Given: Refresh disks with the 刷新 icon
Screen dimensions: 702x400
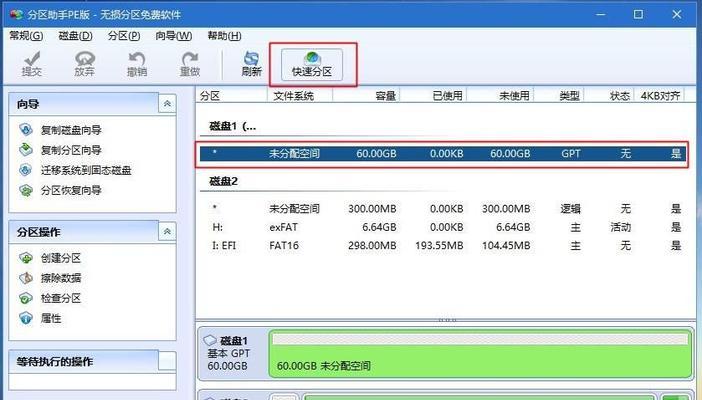Looking at the screenshot, I should pos(251,63).
